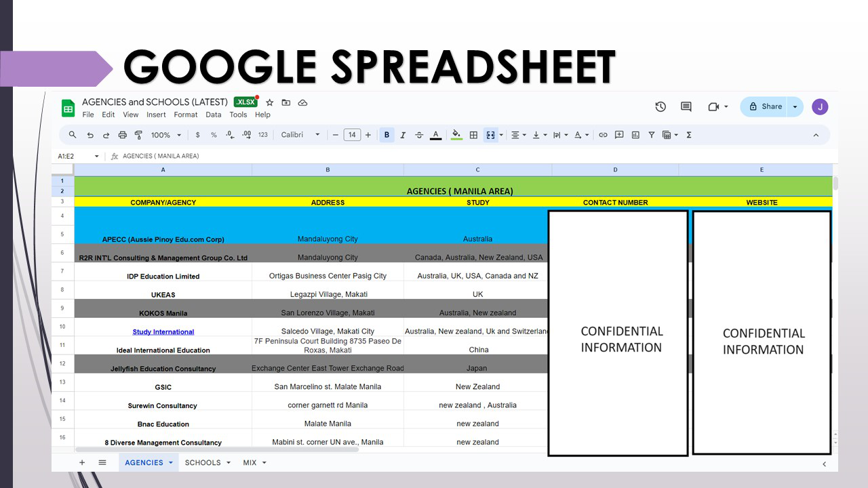868x488 pixels.
Task: Decrease font size with minus button
Action: click(x=335, y=135)
